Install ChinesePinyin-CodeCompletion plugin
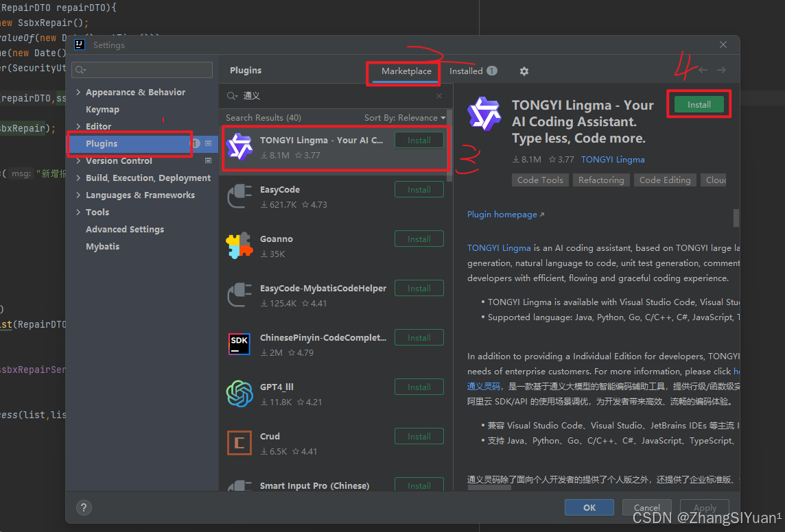Screen dimensions: 785x532 (419, 337)
